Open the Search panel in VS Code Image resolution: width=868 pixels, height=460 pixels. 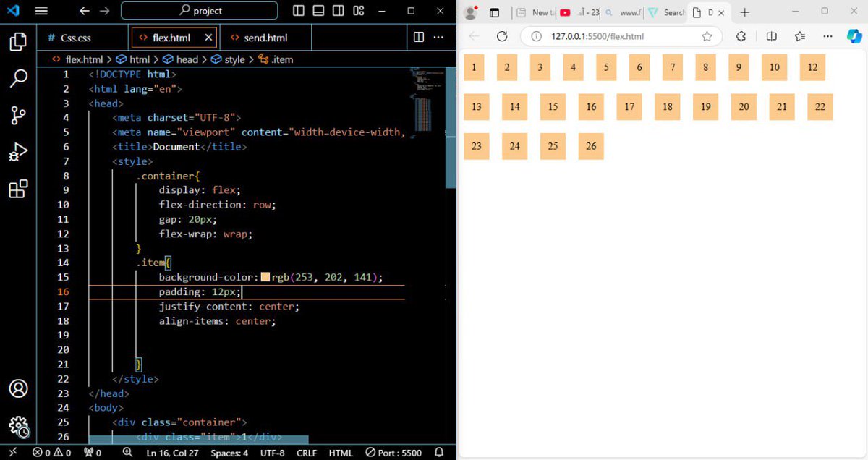[18, 78]
